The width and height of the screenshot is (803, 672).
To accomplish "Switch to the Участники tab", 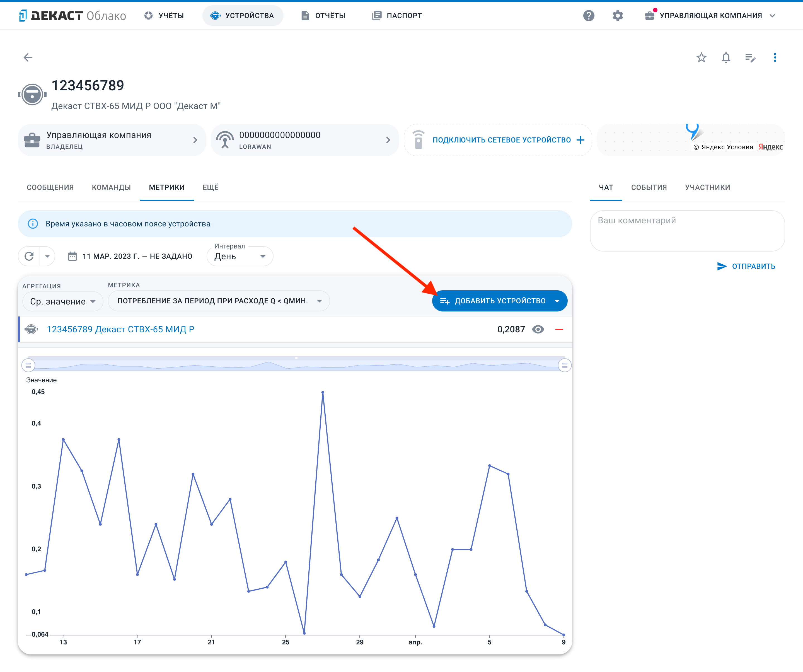I will [x=707, y=187].
